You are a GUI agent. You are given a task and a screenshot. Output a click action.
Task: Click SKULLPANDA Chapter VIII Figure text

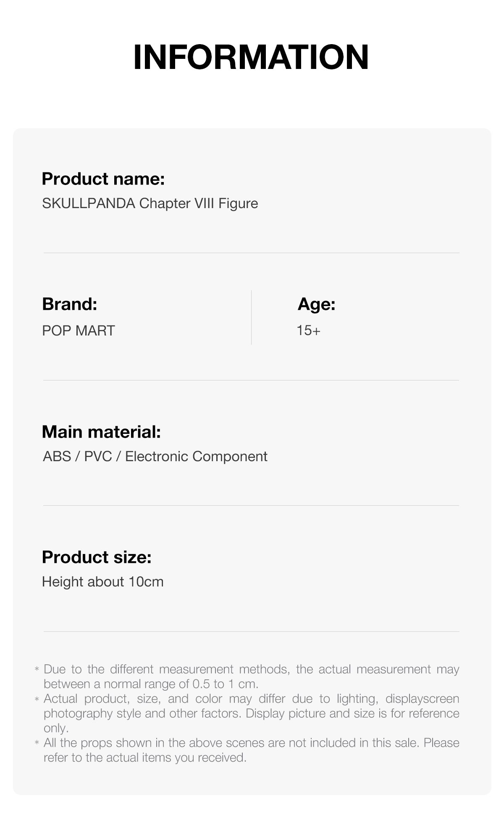click(x=150, y=203)
